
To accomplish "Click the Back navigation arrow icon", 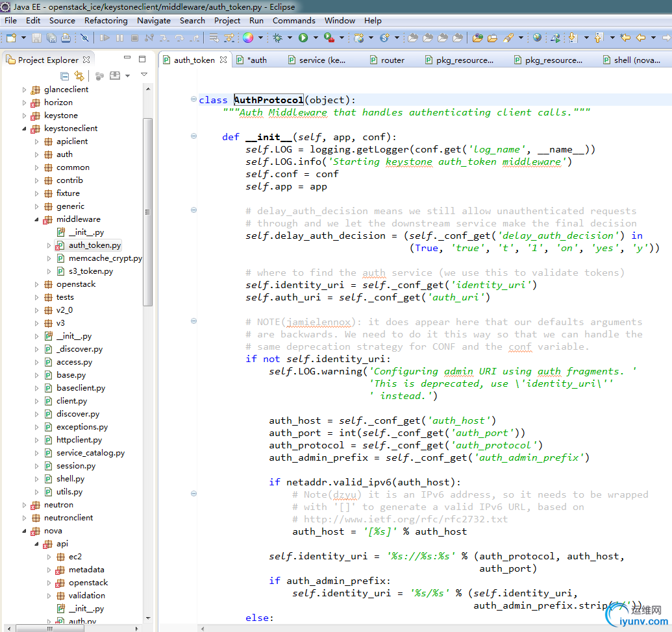I will tap(641, 38).
